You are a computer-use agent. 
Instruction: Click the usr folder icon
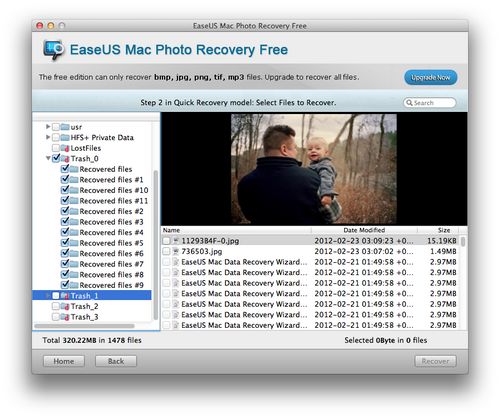(65, 127)
